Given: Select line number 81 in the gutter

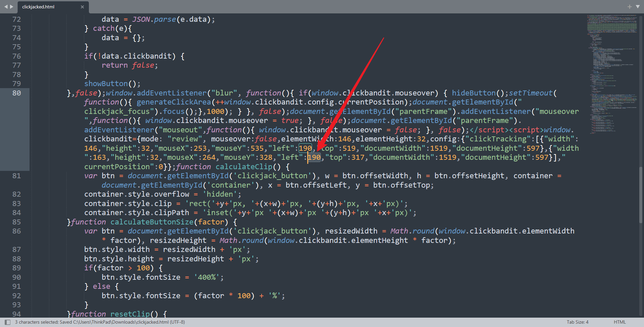Looking at the screenshot, I should tap(16, 176).
